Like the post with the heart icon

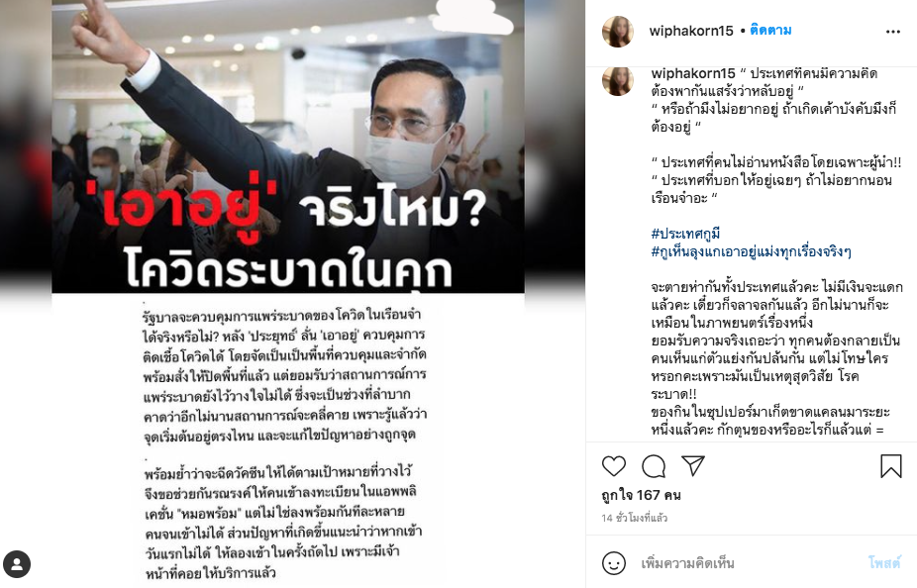tap(613, 466)
